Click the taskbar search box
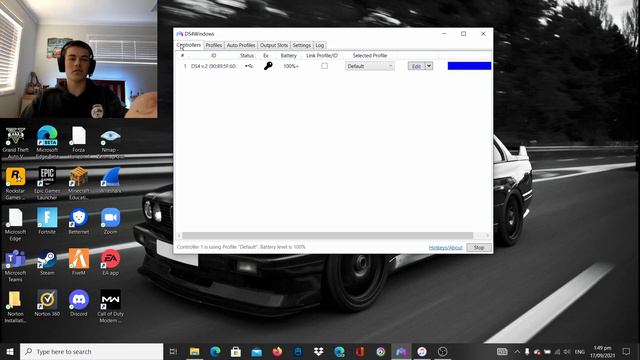Image resolution: width=640 pixels, height=360 pixels. pyautogui.click(x=91, y=351)
